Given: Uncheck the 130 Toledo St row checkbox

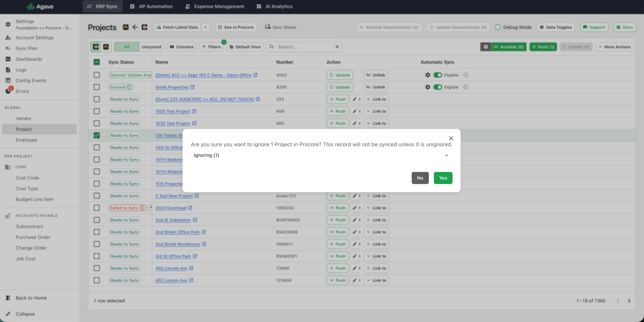Looking at the screenshot, I should pyautogui.click(x=97, y=135).
